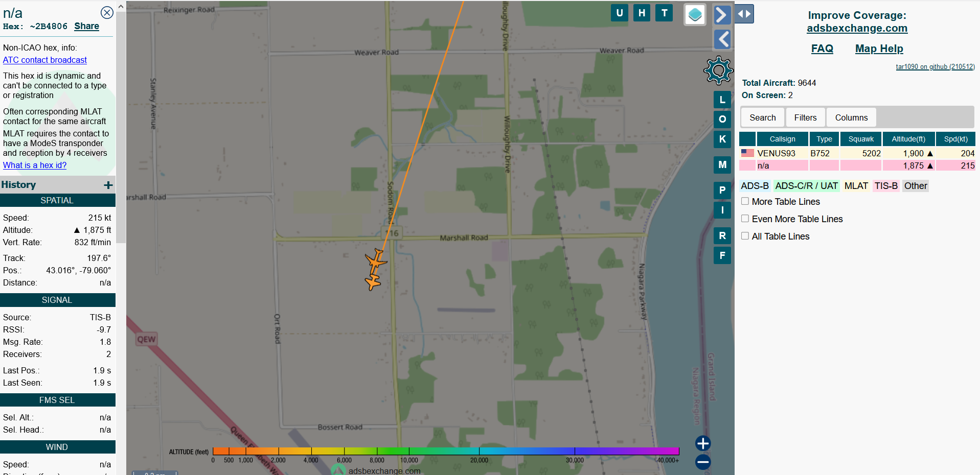Screen dimensions: 980x475
Task: Click the SIGNAL section header
Action: [x=57, y=300]
